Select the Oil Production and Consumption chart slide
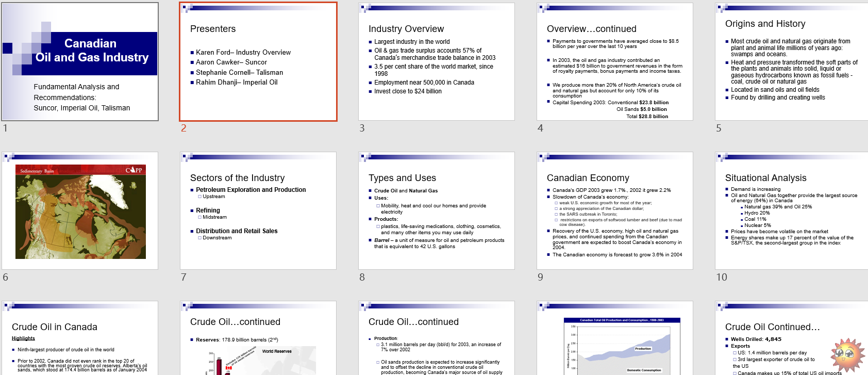This screenshot has width=868, height=375. pos(615,338)
